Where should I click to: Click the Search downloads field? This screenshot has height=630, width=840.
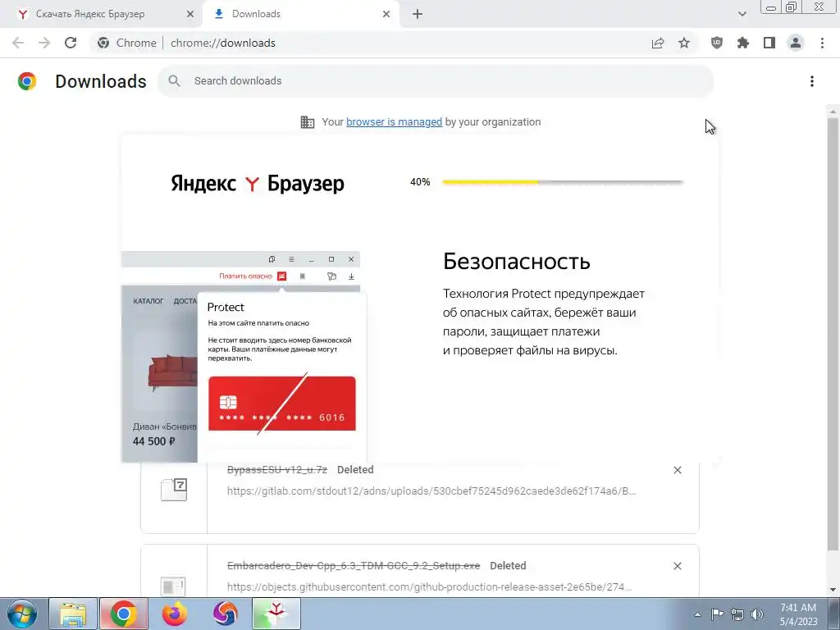(x=436, y=81)
